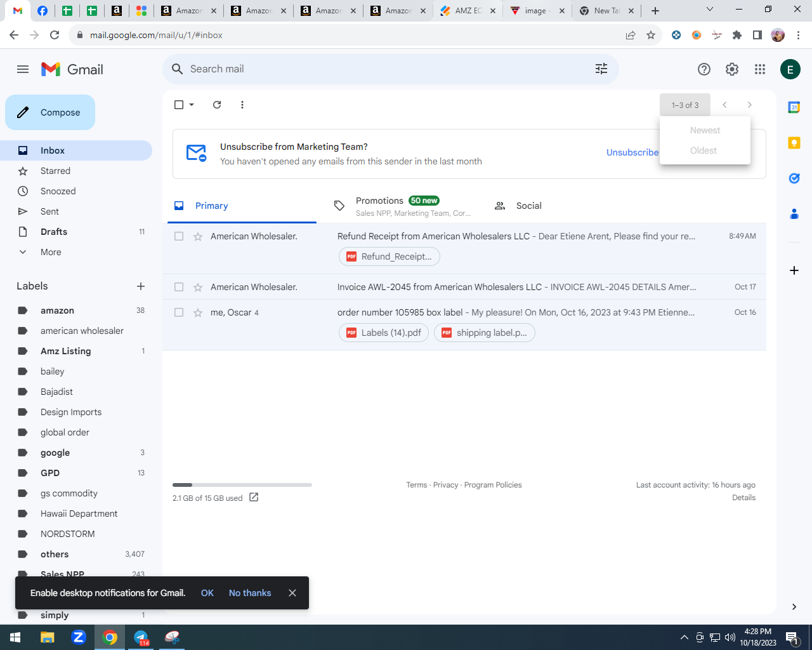
Task: Open Google Tasks side panel icon
Action: tap(794, 178)
